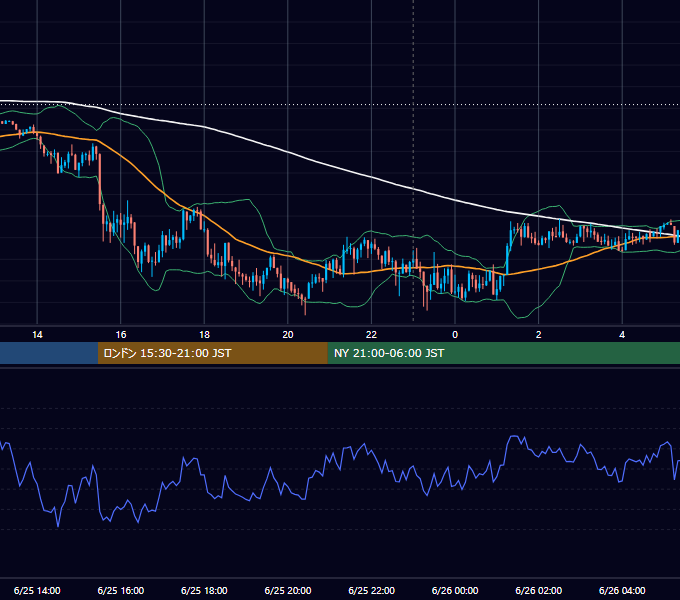Click the 16 hour axis label
The width and height of the screenshot is (680, 600).
click(121, 335)
